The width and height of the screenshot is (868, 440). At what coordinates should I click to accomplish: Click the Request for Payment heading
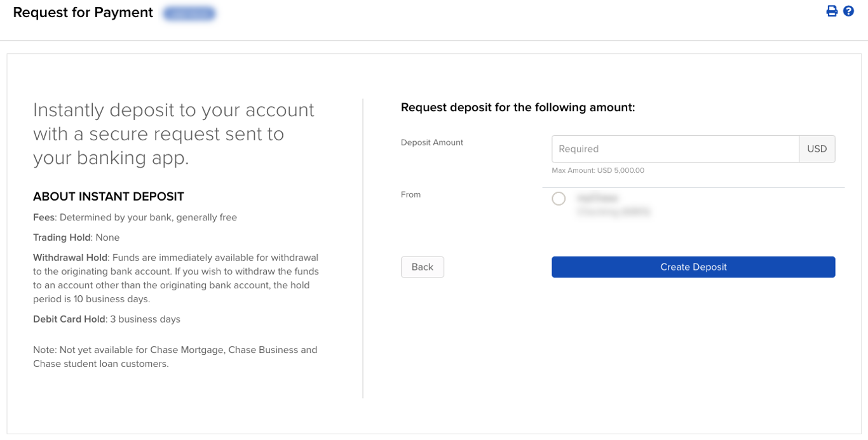pos(83,12)
